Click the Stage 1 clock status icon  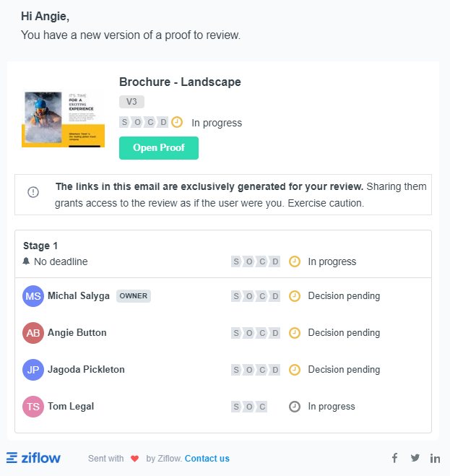click(x=294, y=261)
